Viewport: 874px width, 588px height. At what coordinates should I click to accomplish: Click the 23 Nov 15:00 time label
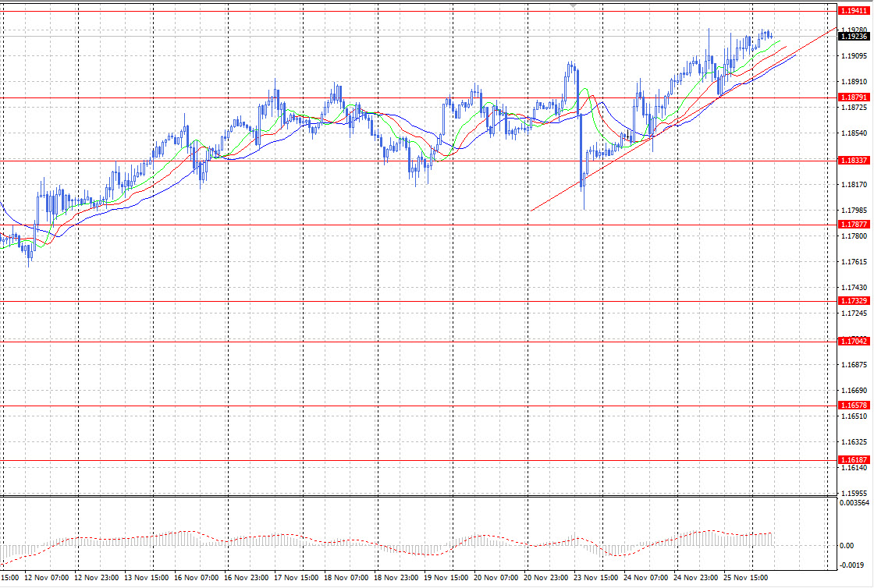pos(596,578)
